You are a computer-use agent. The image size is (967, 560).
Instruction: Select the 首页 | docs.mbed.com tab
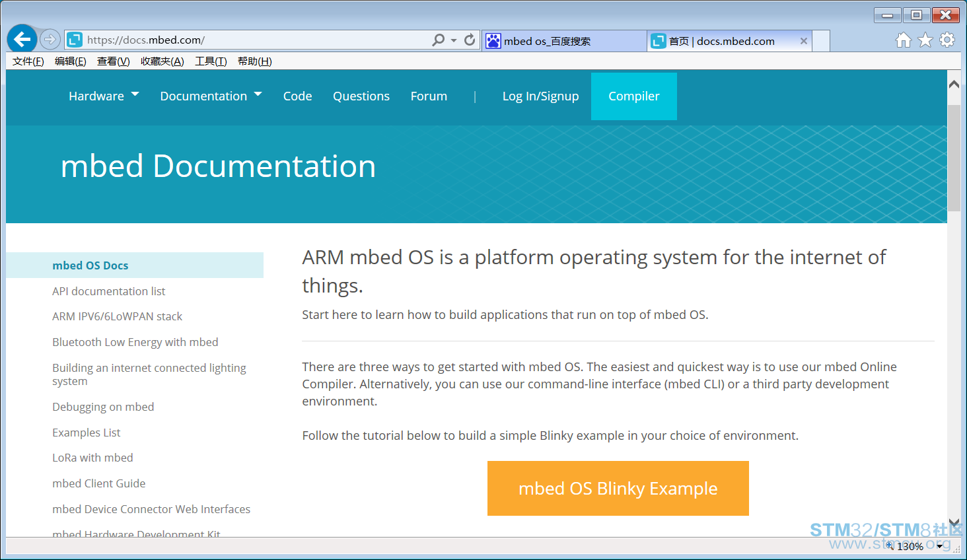[729, 41]
